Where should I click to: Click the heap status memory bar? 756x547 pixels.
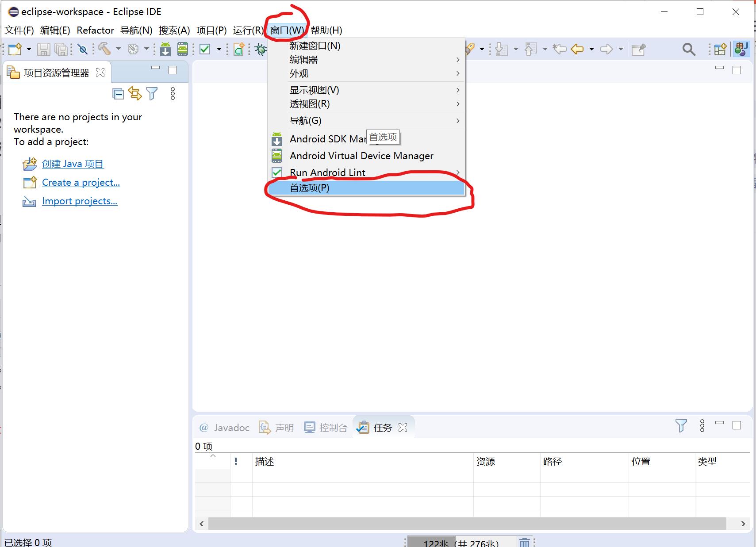pos(462,542)
